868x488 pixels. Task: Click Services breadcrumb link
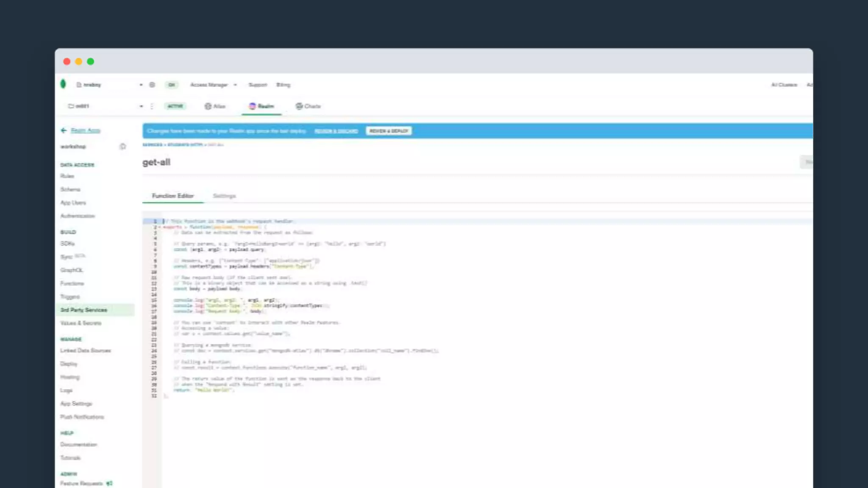[x=152, y=145]
